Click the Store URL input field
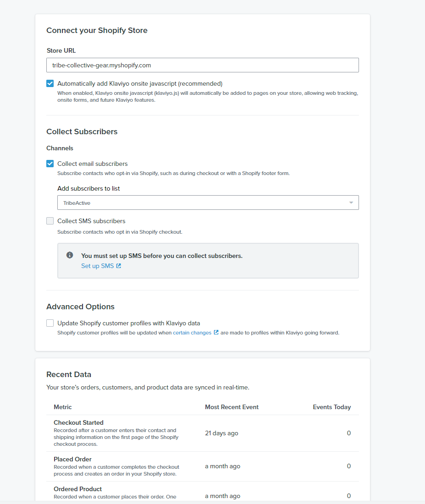 point(202,65)
